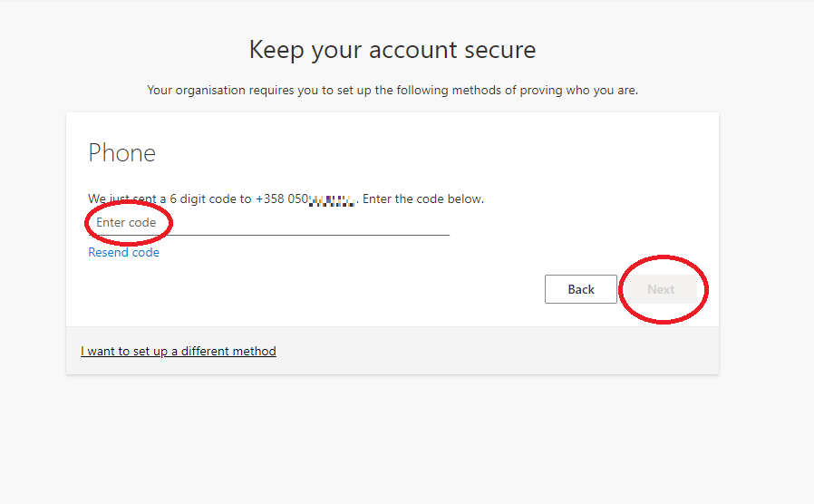Click the "+358 050" number prefix

(282, 199)
